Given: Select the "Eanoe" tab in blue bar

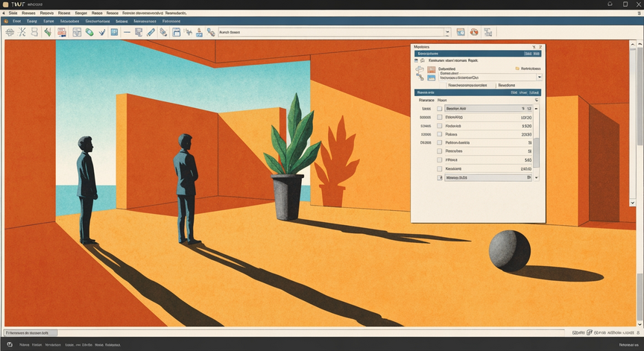Looking at the screenshot, I should pos(48,21).
